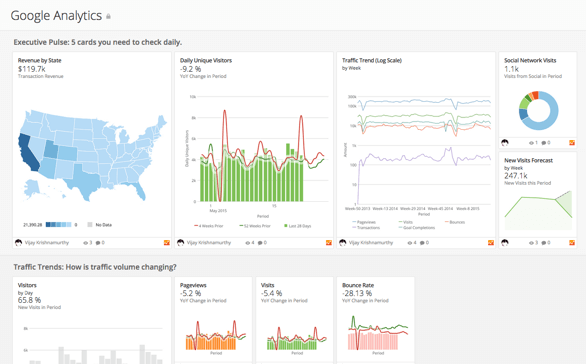Toggle the 52 Weeks Prior legend series
Image resolution: width=586 pixels, height=364 pixels.
pos(255,226)
